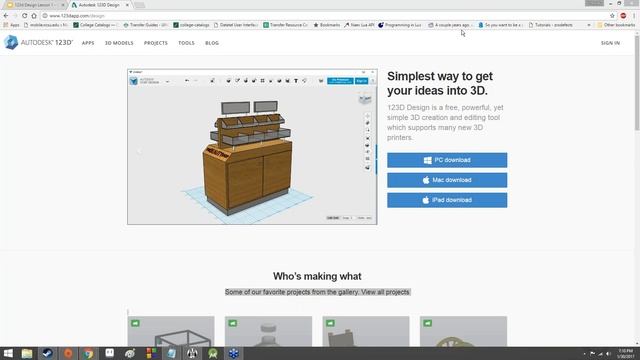Viewport: 640px width, 360px height.
Task: Click the red adblock extension icon
Action: click(x=623, y=16)
